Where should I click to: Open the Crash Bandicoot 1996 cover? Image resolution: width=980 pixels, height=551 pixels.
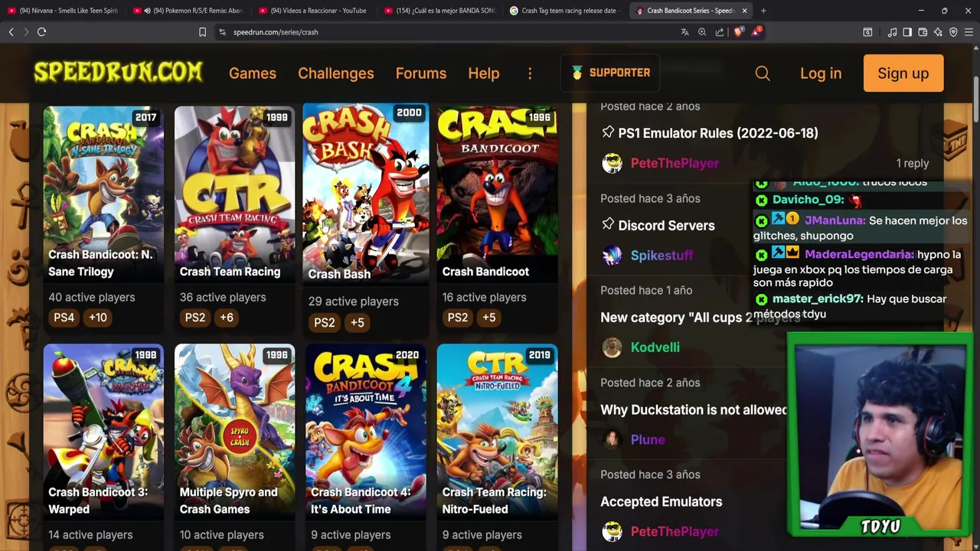tap(497, 194)
